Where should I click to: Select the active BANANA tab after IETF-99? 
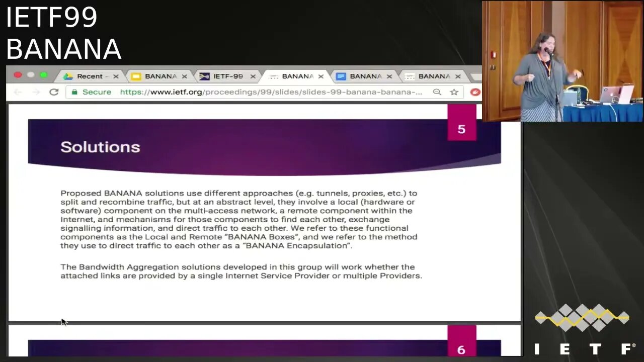point(296,76)
